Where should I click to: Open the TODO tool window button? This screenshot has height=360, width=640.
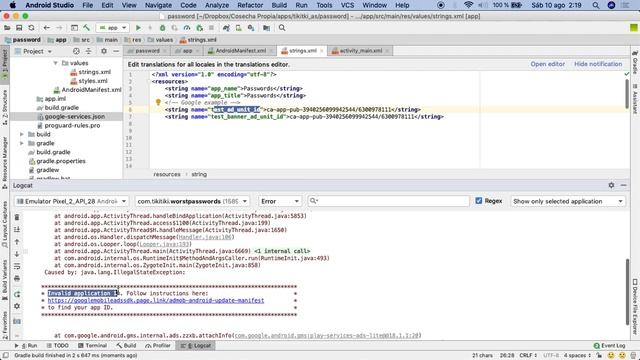coord(57,345)
